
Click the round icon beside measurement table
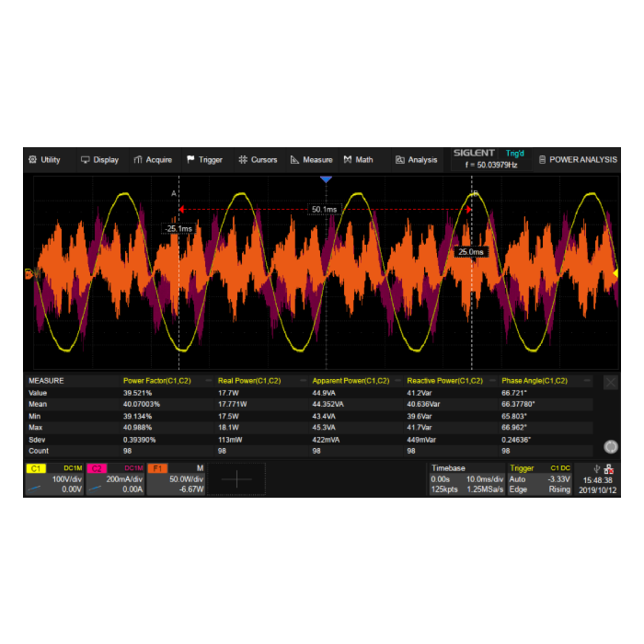[x=610, y=446]
